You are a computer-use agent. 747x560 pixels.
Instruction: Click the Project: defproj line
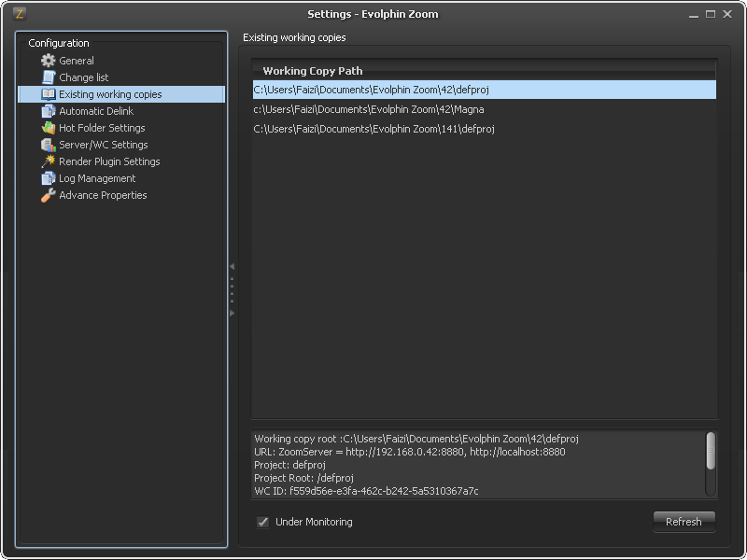pos(289,465)
